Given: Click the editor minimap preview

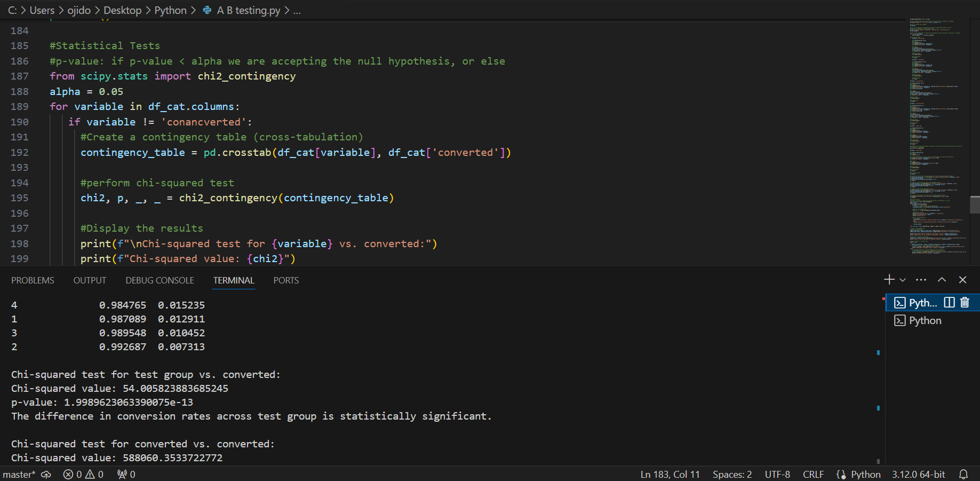Looking at the screenshot, I should pyautogui.click(x=939, y=136).
